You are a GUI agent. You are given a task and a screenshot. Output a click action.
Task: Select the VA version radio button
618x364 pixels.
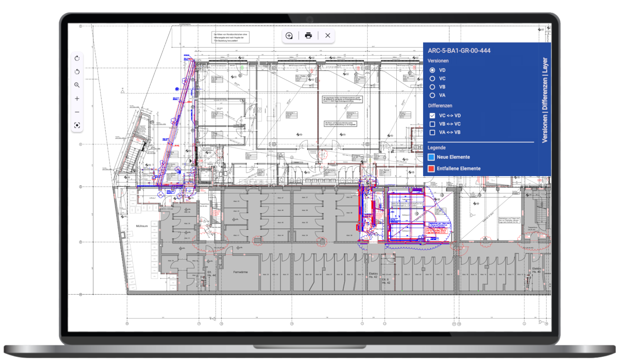pyautogui.click(x=432, y=95)
